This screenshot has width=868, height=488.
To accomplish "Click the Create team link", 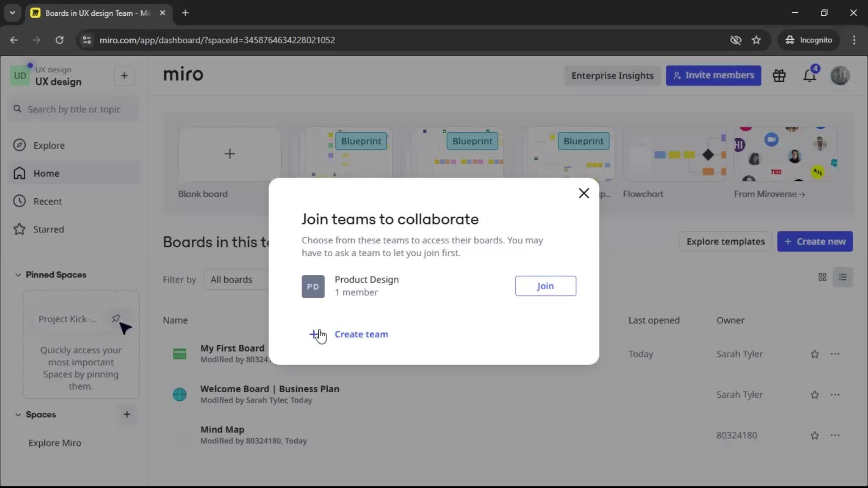I will 361,334.
